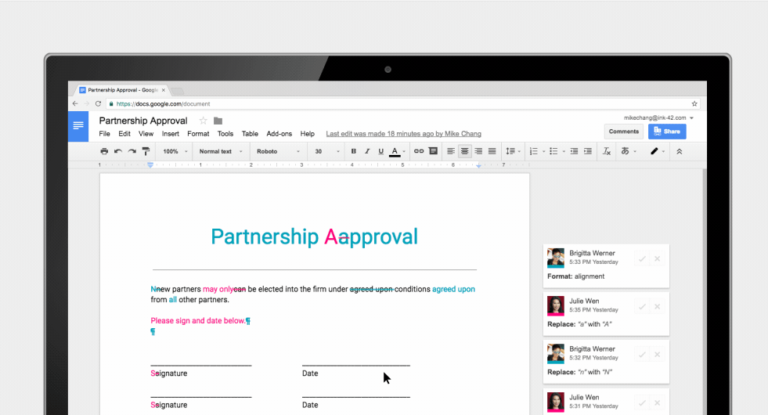The height and width of the screenshot is (415, 768).
Task: Open the Docs home icon
Action: point(78,126)
